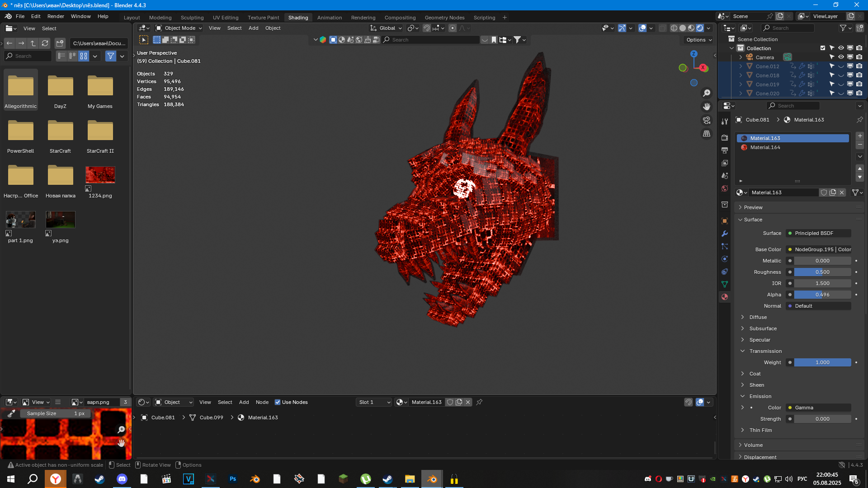The height and width of the screenshot is (488, 868).
Task: Click the zoom magnifier icon in the viewport
Action: [x=706, y=93]
